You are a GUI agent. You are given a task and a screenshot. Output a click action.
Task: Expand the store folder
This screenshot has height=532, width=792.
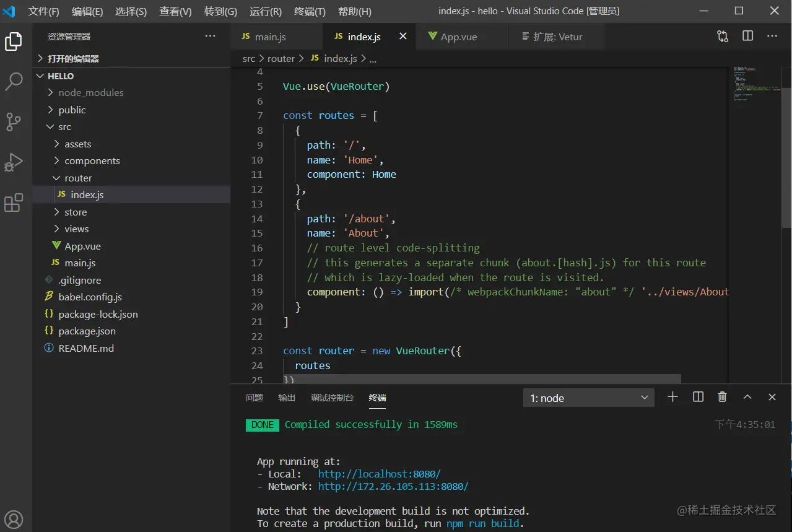[x=131, y=212]
